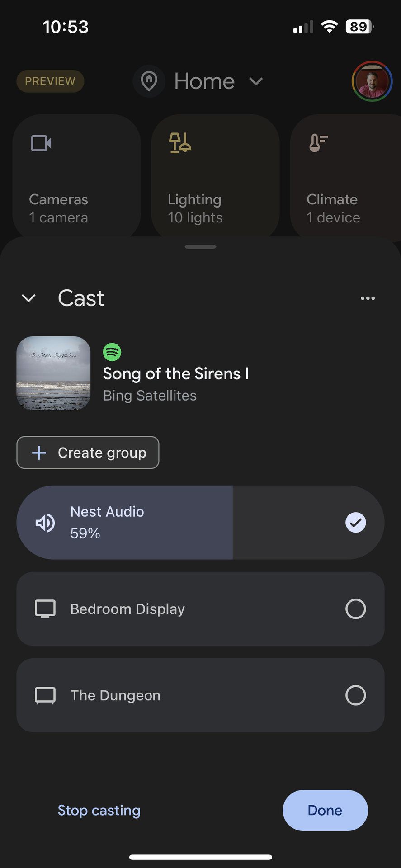Tap the Cameras video icon
This screenshot has height=868, width=401.
[41, 143]
